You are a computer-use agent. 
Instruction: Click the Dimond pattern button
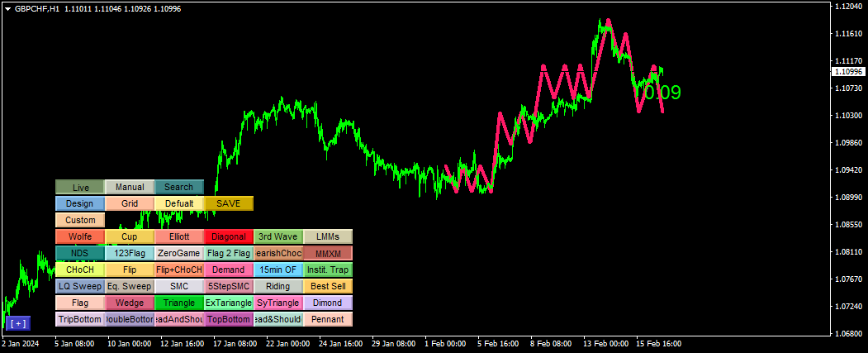pos(328,303)
